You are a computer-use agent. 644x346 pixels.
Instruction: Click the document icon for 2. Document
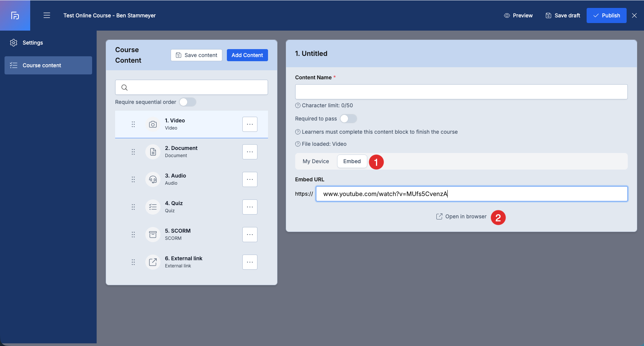point(153,152)
